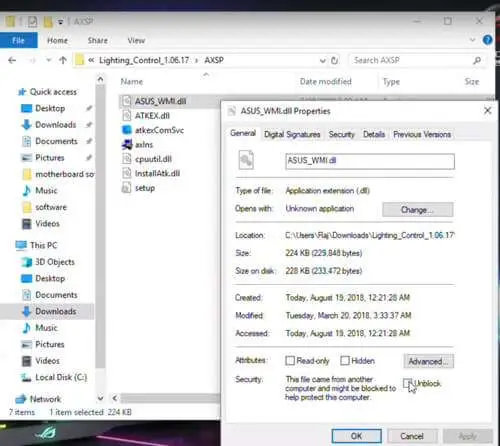The image size is (500, 446).
Task: Open the Explorer help question mark
Action: click(487, 40)
